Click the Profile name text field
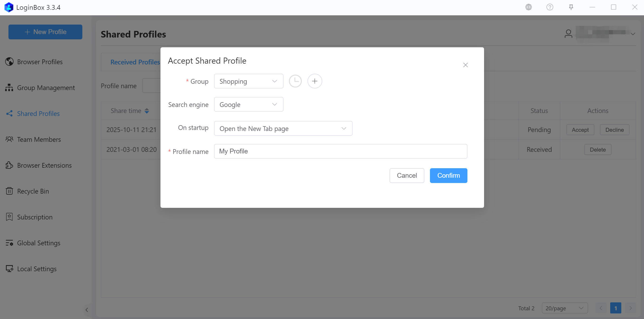Viewport: 644px width, 319px height. (340, 151)
